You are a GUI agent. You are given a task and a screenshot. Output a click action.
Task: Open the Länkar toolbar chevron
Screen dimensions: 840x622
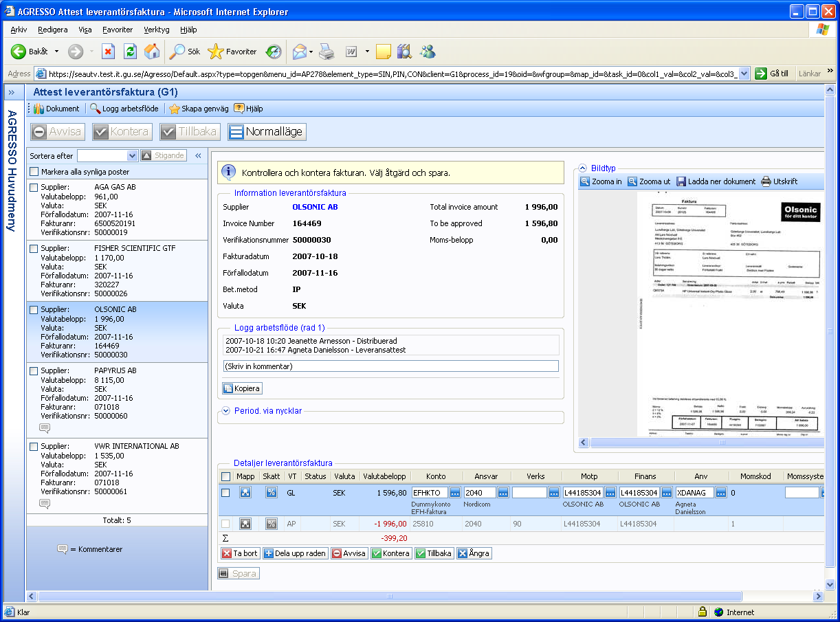[x=830, y=72]
